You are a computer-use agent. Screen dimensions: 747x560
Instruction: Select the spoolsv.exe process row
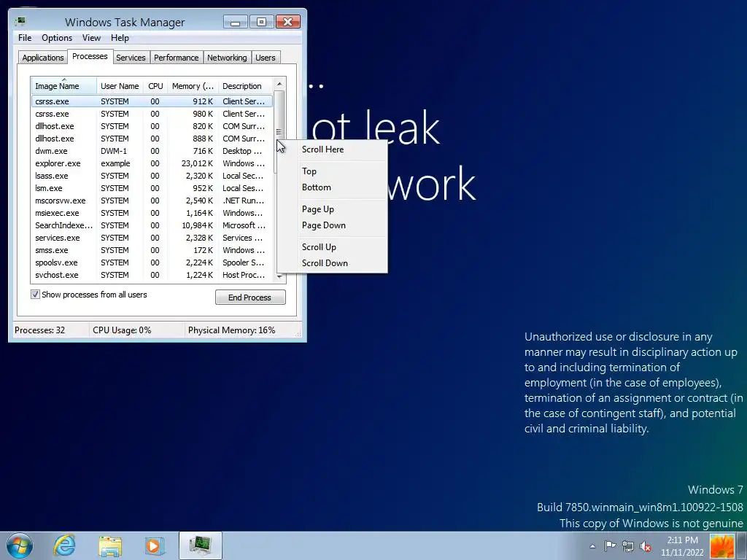152,262
